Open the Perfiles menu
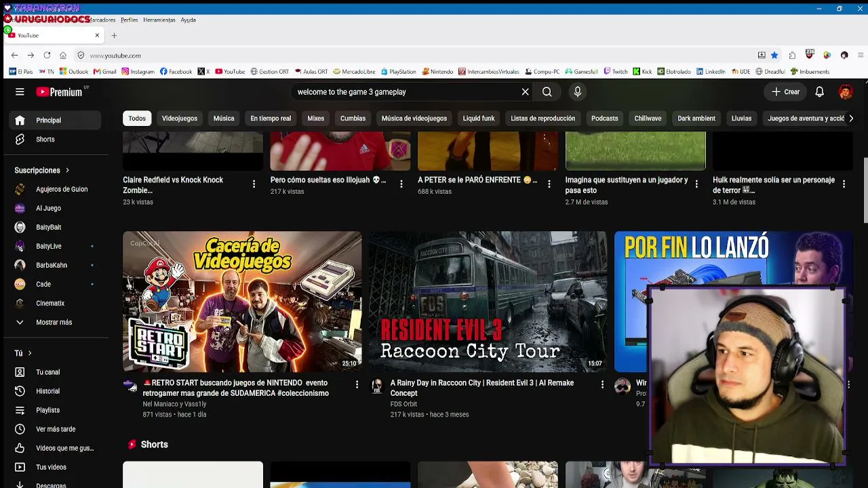The image size is (868, 488). (129, 20)
